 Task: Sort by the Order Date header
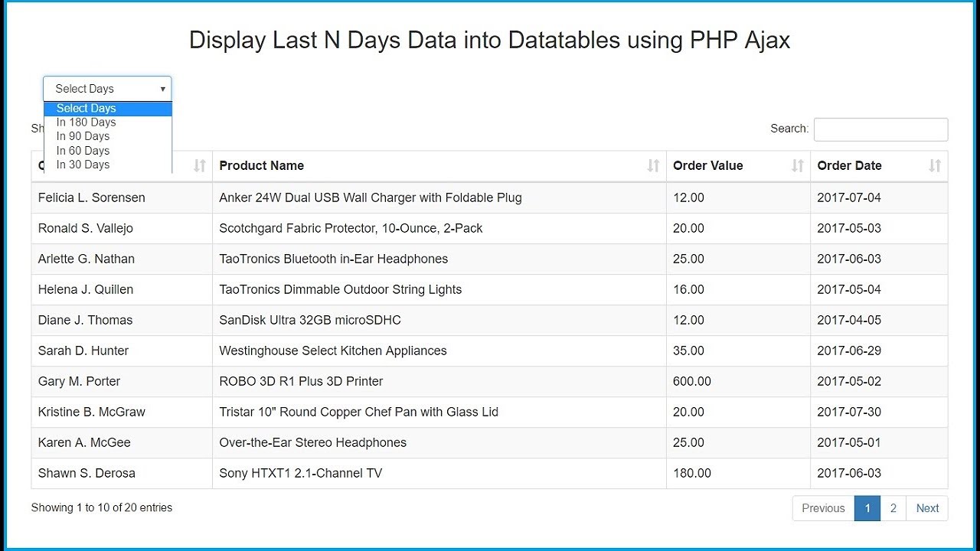coord(849,166)
